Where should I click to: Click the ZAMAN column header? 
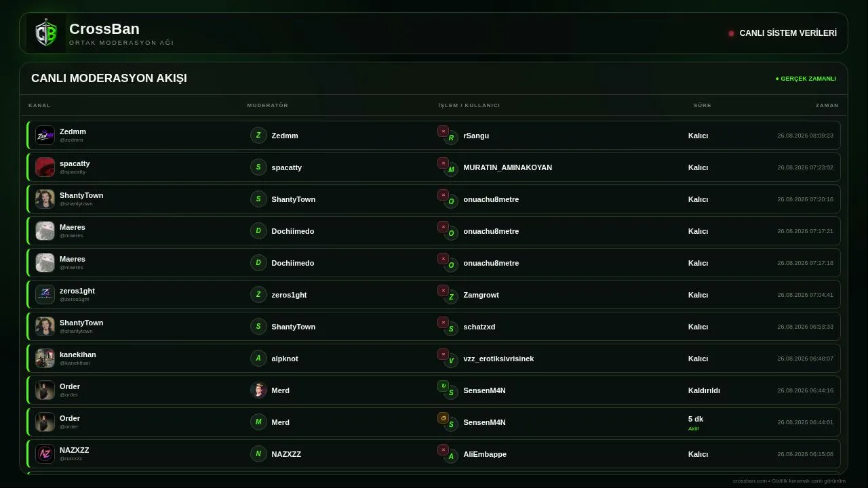[827, 106]
